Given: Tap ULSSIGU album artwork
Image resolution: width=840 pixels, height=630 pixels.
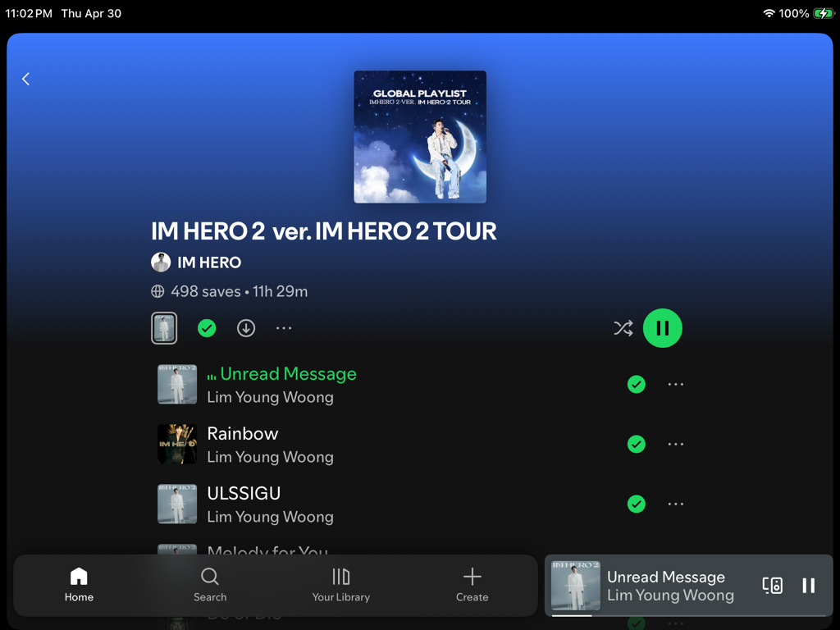Looking at the screenshot, I should [177, 504].
